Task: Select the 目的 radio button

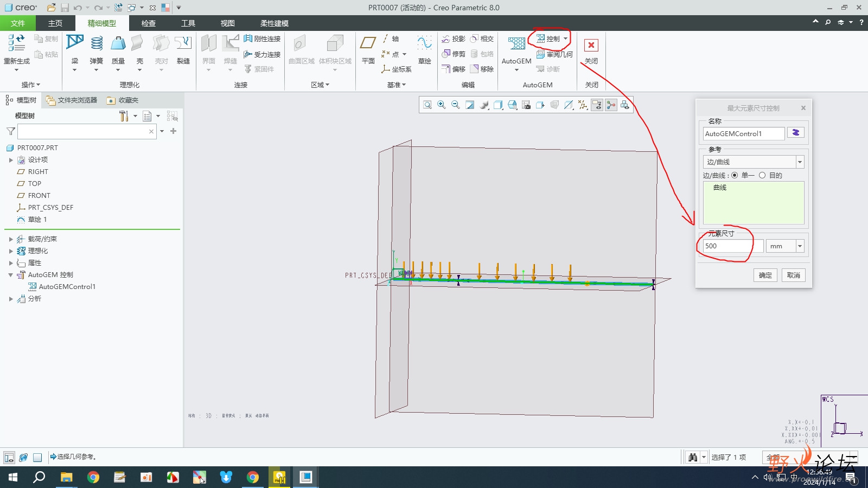Action: (x=762, y=175)
